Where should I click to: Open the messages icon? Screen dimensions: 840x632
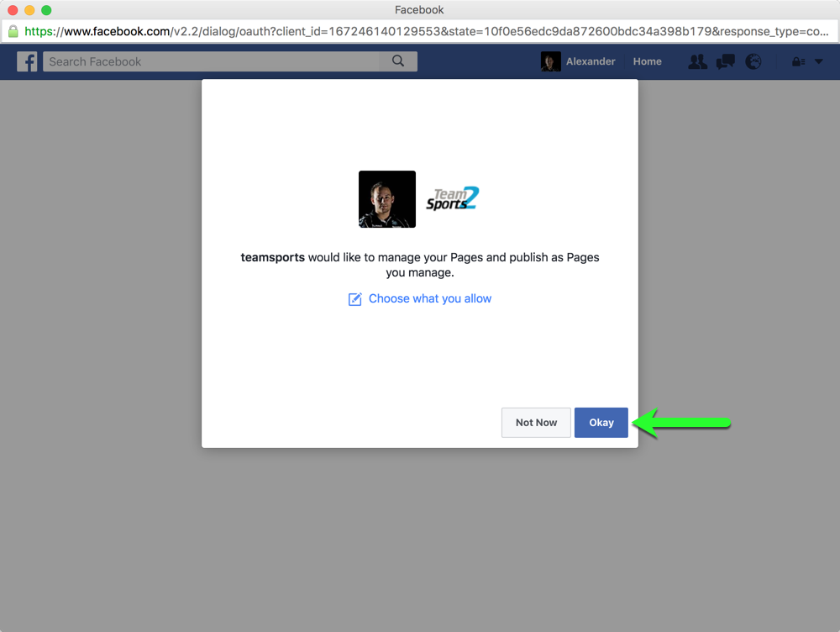[726, 61]
